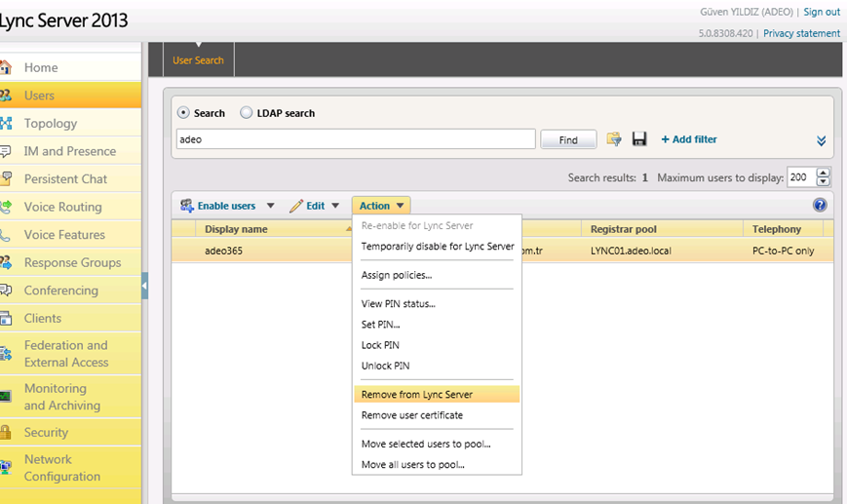Click the Sign out link
Viewport: 847px width, 504px height.
coord(822,12)
